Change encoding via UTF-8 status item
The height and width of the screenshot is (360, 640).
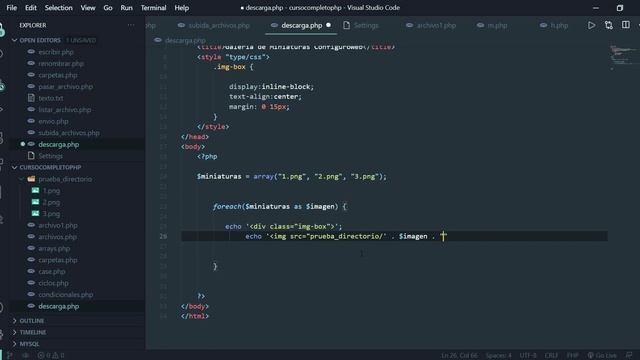pyautogui.click(x=527, y=356)
